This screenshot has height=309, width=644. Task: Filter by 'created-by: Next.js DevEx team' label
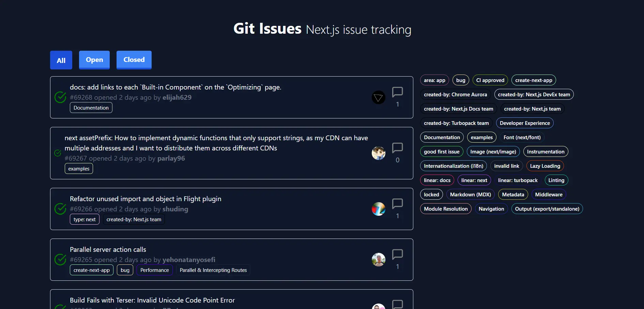(534, 95)
